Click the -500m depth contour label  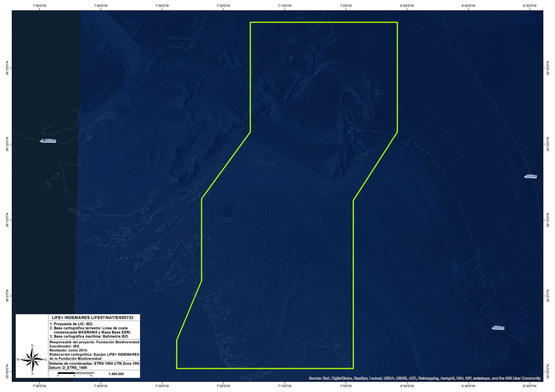click(x=498, y=328)
